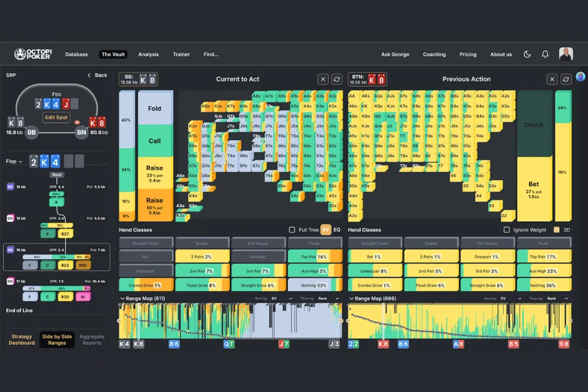Open the user profile avatar

tap(565, 55)
